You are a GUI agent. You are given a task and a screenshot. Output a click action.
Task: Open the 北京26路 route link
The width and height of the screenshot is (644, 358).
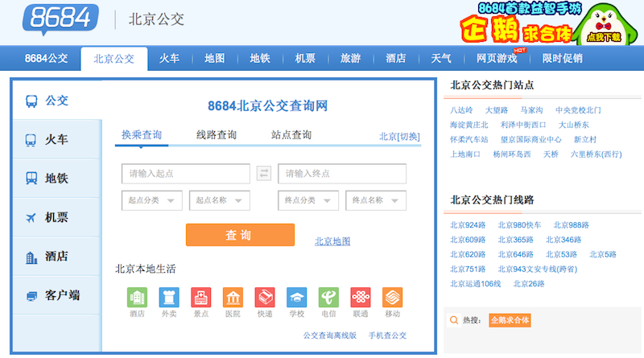[529, 284]
